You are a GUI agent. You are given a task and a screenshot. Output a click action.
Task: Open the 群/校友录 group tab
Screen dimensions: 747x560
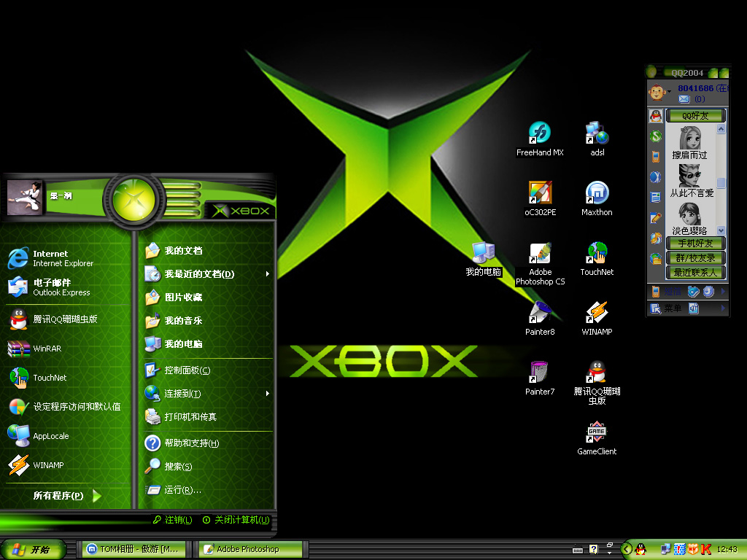coord(695,257)
